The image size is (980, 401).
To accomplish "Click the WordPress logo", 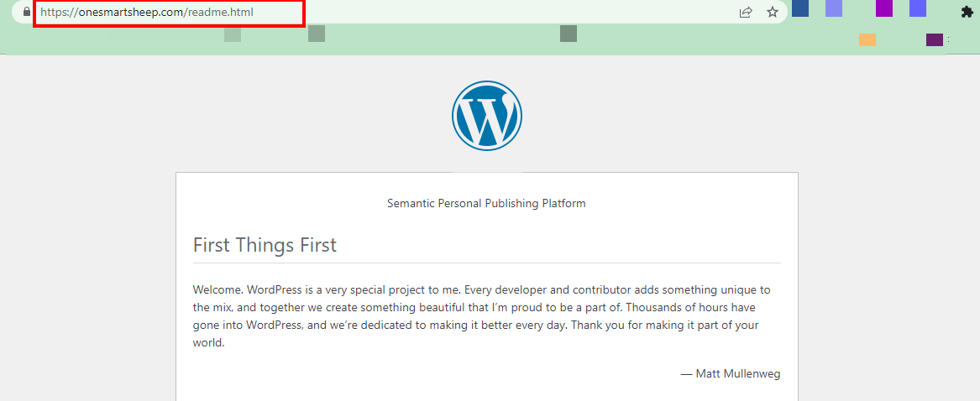I will pyautogui.click(x=487, y=116).
